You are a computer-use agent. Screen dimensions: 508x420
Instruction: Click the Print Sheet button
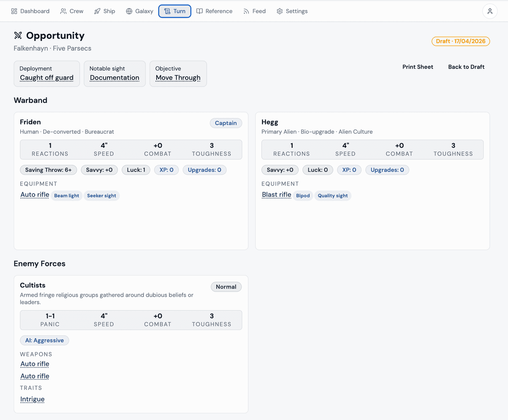[418, 67]
